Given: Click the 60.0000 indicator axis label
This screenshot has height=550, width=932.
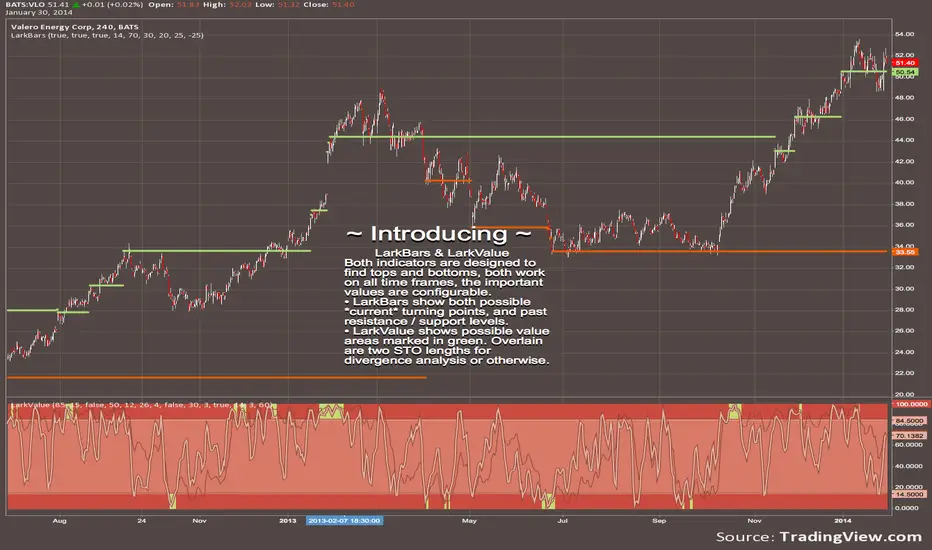Looking at the screenshot, I should point(909,445).
